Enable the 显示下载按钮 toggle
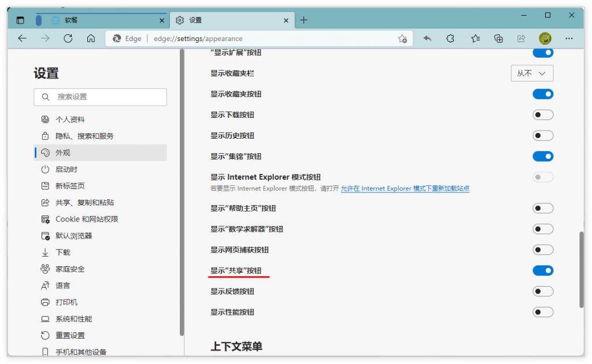 [x=542, y=114]
